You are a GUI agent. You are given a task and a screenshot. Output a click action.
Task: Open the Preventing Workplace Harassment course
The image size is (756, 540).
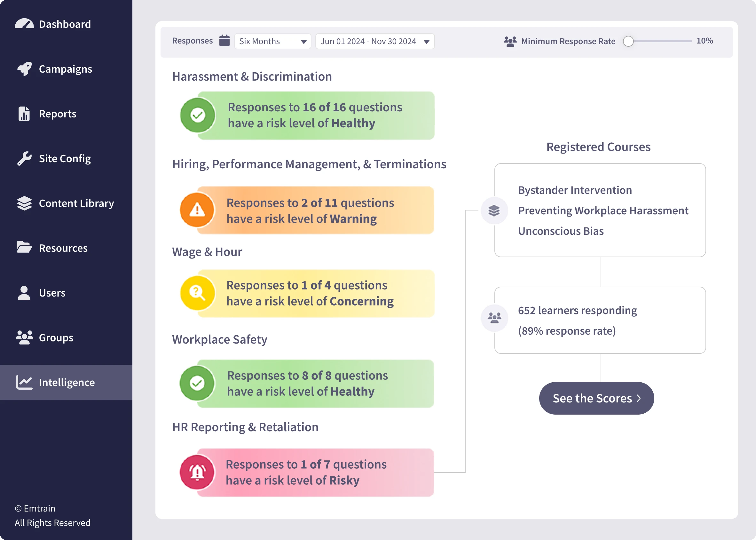click(603, 210)
